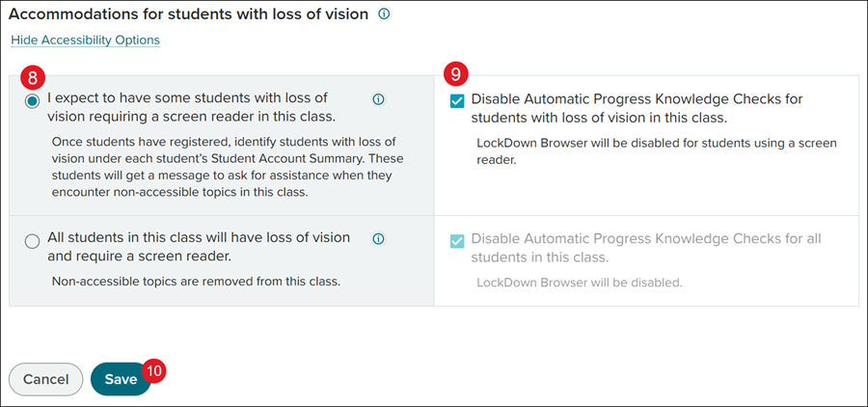Click info icon beside Accommodations heading
Viewport: 868px width, 407px height.
(384, 14)
